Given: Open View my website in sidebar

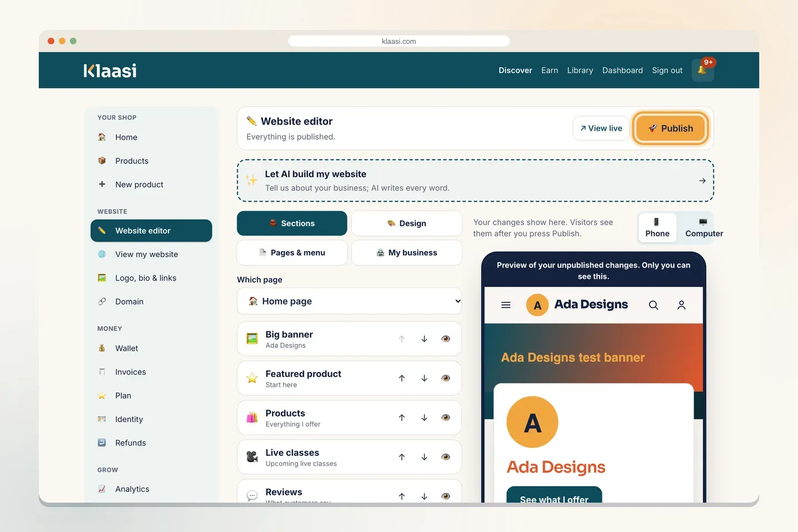Looking at the screenshot, I should (151, 254).
